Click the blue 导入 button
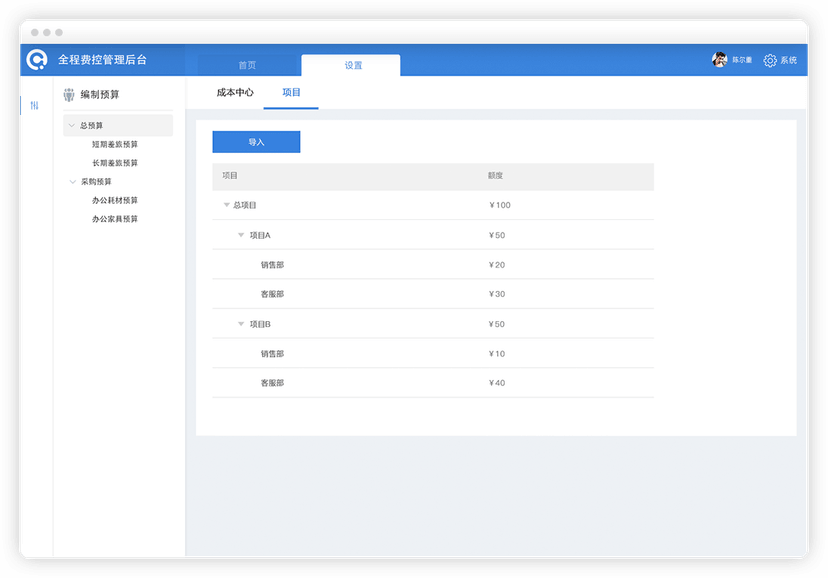This screenshot has height=578, width=828. (x=256, y=142)
